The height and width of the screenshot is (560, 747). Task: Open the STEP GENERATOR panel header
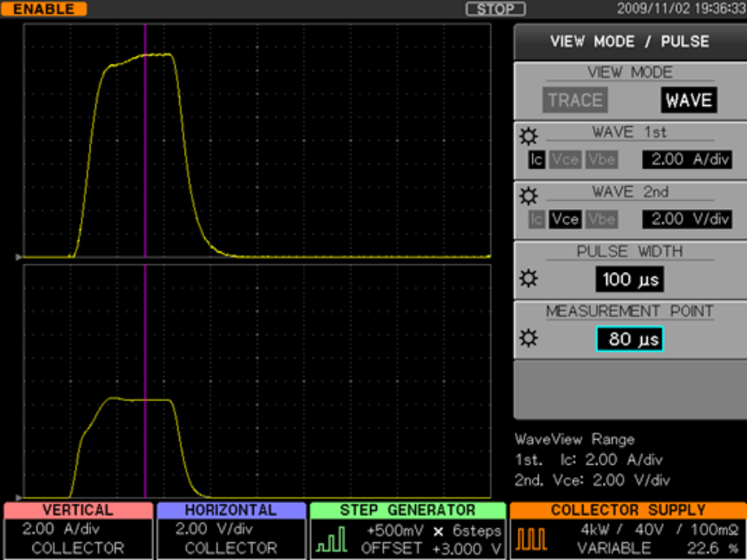(408, 510)
